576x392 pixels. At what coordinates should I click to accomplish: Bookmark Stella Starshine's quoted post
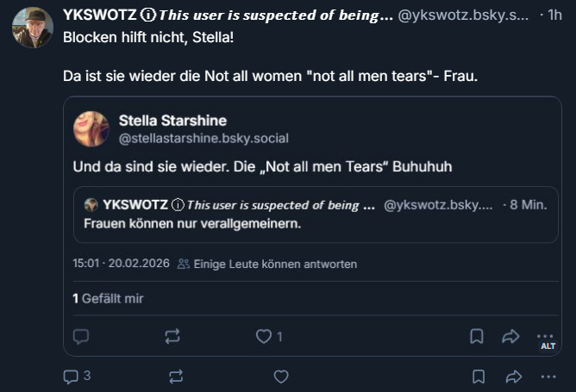click(476, 337)
